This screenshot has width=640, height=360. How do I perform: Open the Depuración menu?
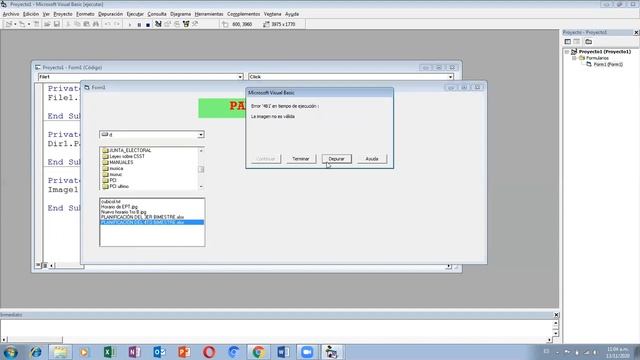(110, 14)
